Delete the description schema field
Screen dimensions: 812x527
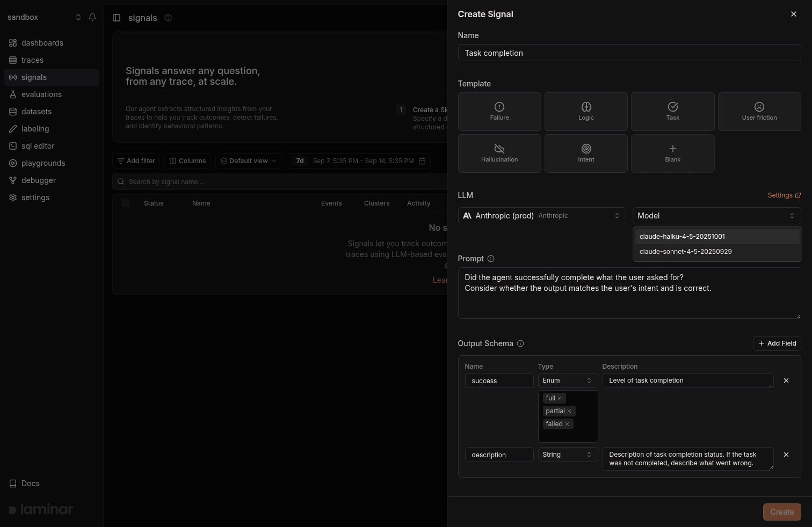click(x=786, y=455)
